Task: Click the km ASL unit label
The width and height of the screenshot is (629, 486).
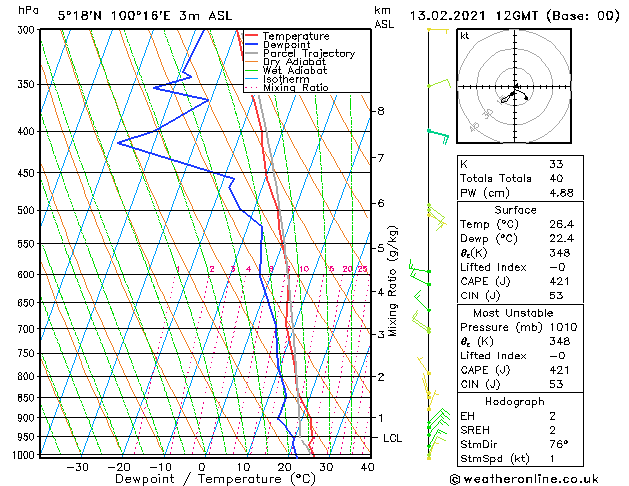Action: tap(384, 17)
